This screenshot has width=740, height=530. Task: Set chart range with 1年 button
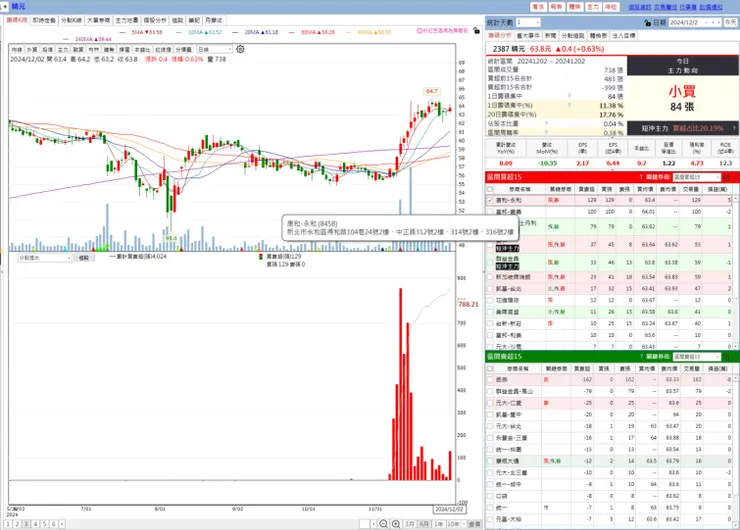438,524
